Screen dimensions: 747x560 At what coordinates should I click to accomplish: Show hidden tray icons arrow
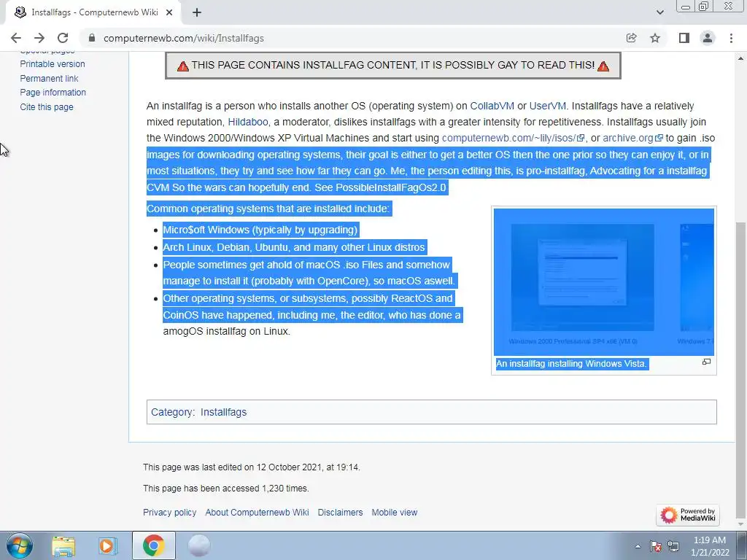pyautogui.click(x=638, y=546)
